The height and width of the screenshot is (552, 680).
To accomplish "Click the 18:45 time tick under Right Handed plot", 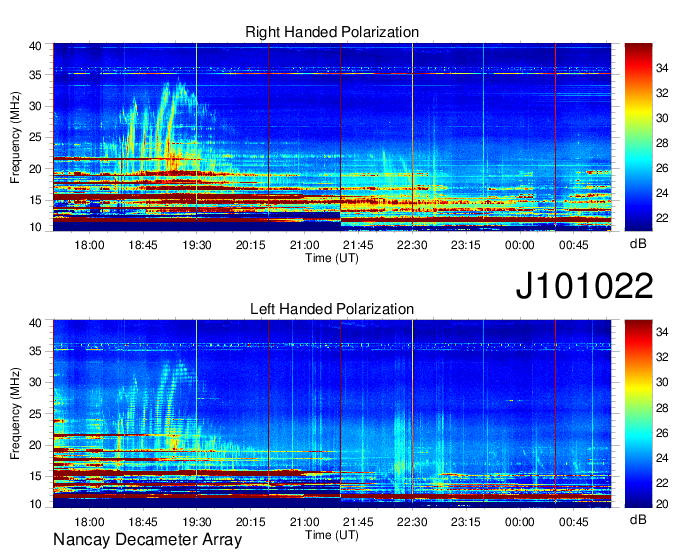I will [143, 245].
